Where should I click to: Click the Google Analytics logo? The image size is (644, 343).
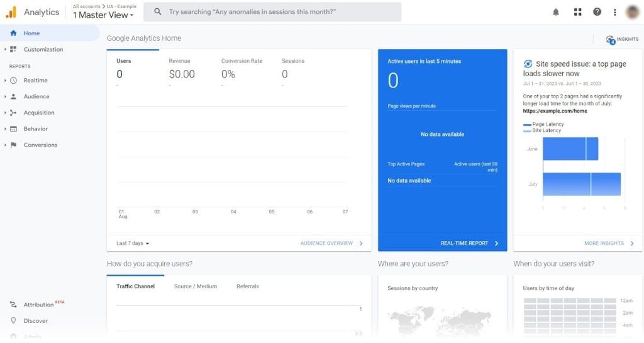click(x=11, y=12)
